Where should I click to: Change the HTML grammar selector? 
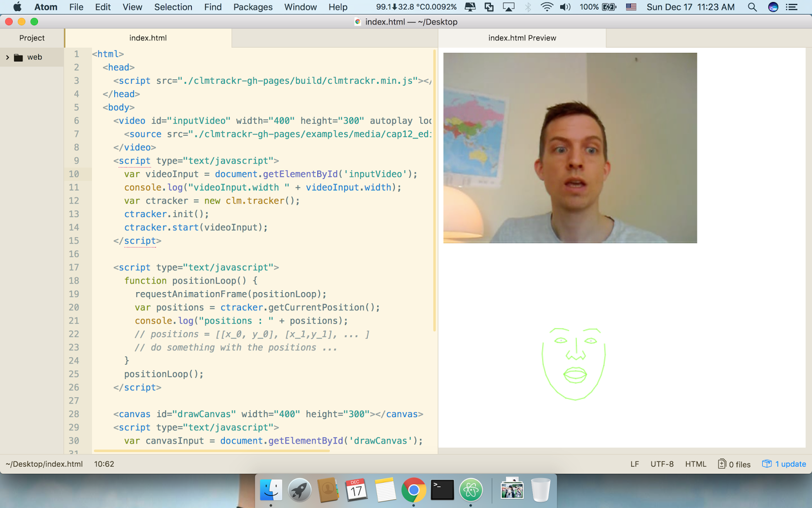coord(696,464)
